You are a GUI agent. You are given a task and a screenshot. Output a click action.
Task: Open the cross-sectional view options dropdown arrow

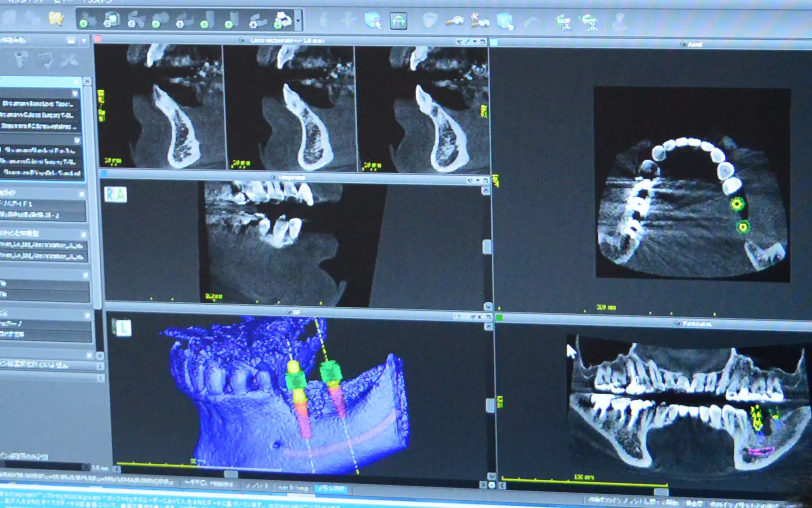click(475, 42)
